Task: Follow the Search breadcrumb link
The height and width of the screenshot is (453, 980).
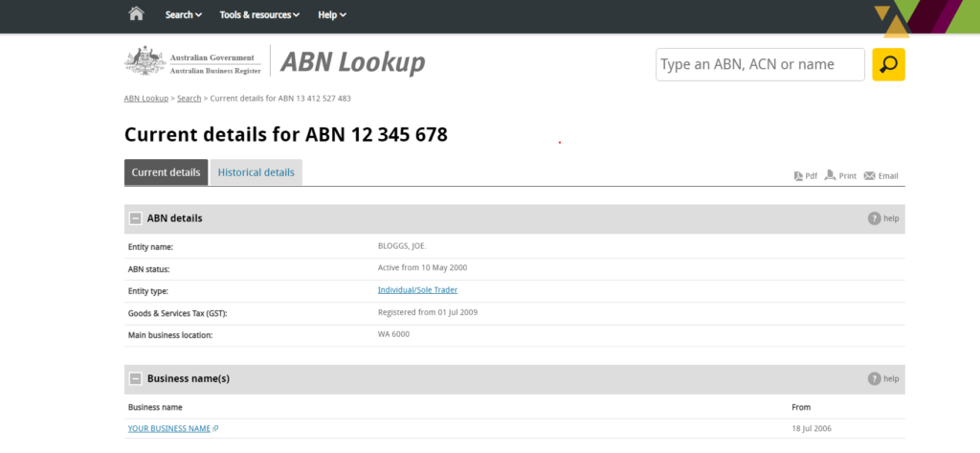Action: tap(189, 99)
